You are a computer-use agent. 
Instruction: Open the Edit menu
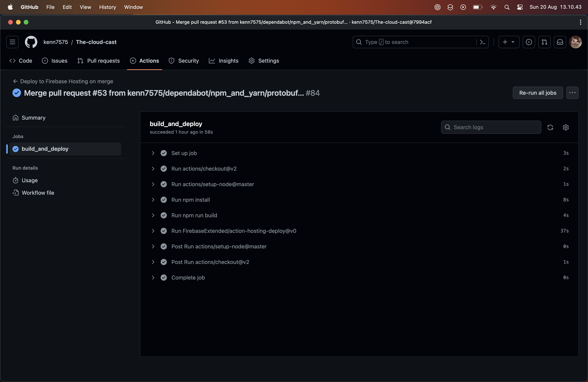point(67,7)
